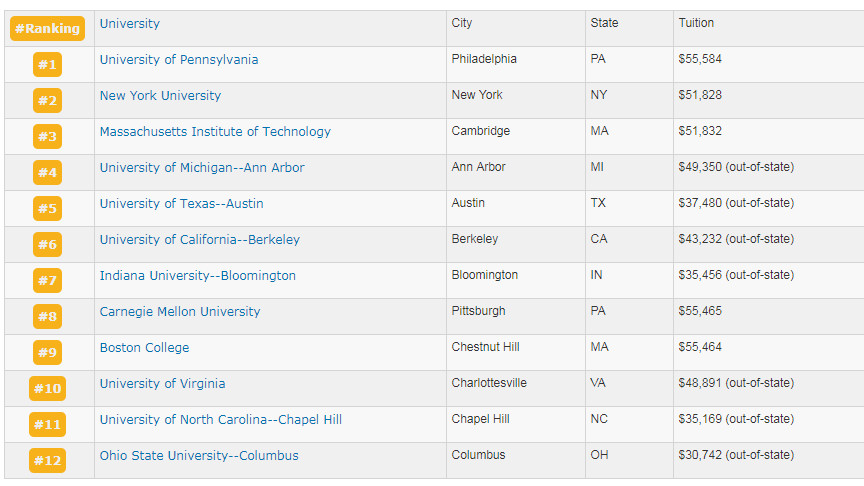Select the #3 ranking badge
The width and height of the screenshot is (864, 486).
(47, 137)
